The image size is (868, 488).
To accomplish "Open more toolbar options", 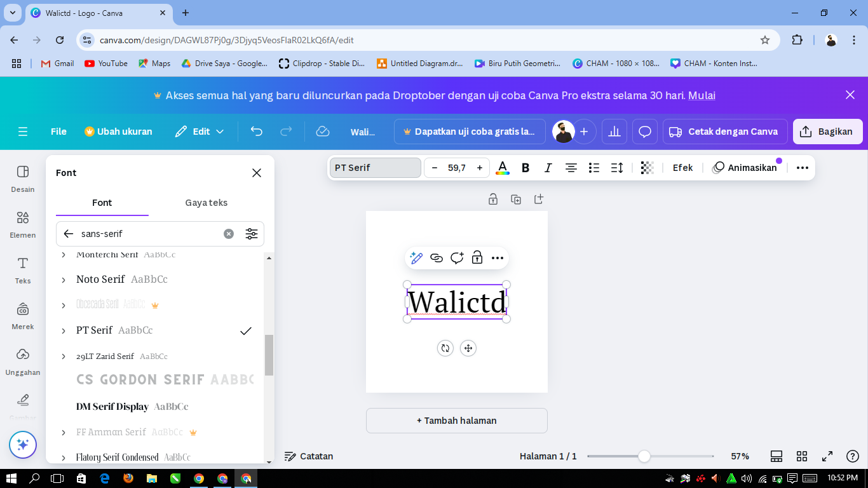I will tap(803, 168).
